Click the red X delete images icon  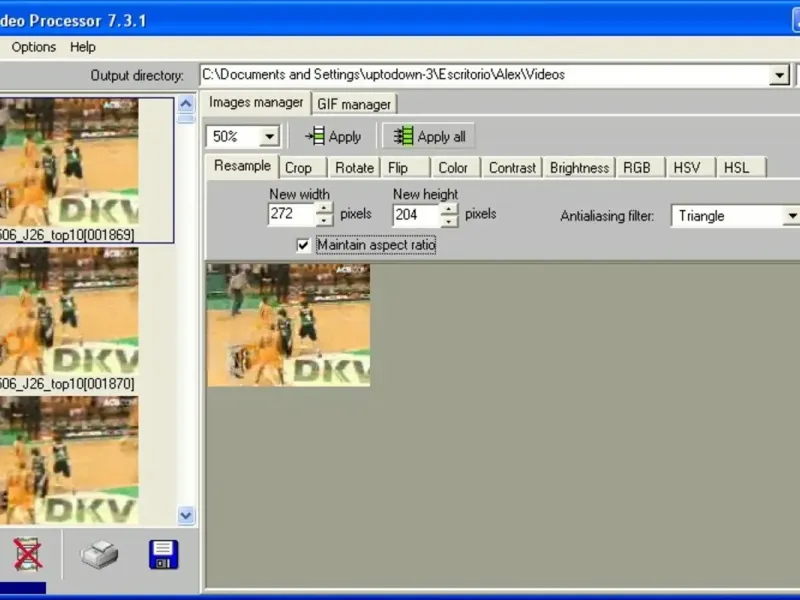[27, 554]
